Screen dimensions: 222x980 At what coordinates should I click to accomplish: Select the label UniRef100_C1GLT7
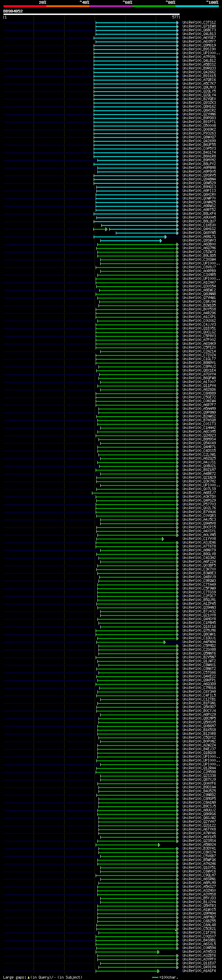199,359
